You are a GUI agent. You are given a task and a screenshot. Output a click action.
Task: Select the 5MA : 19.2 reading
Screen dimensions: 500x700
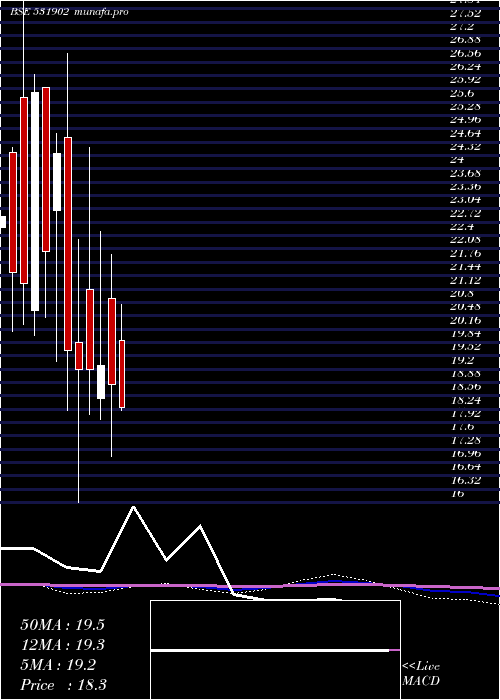58,665
